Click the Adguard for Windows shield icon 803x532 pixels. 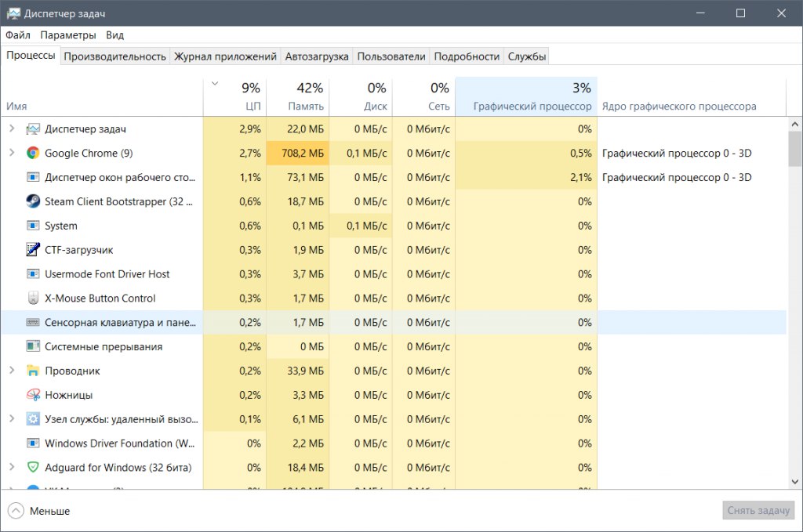33,468
